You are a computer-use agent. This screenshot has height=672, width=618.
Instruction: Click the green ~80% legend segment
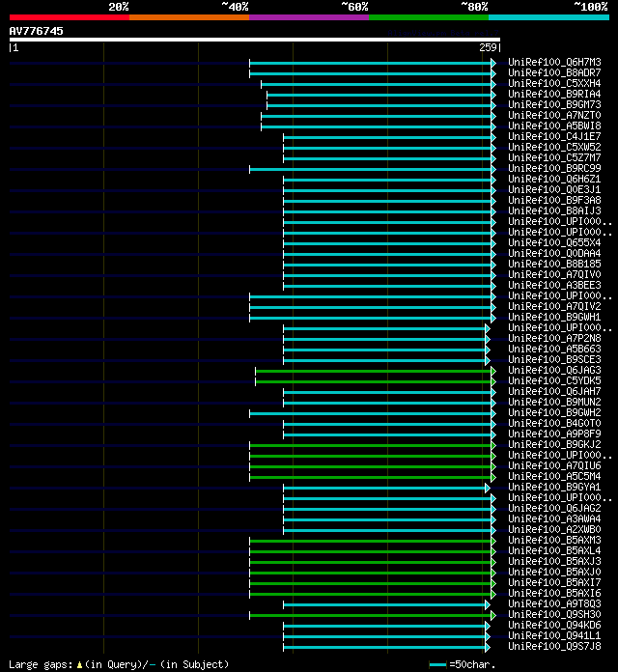point(429,17)
